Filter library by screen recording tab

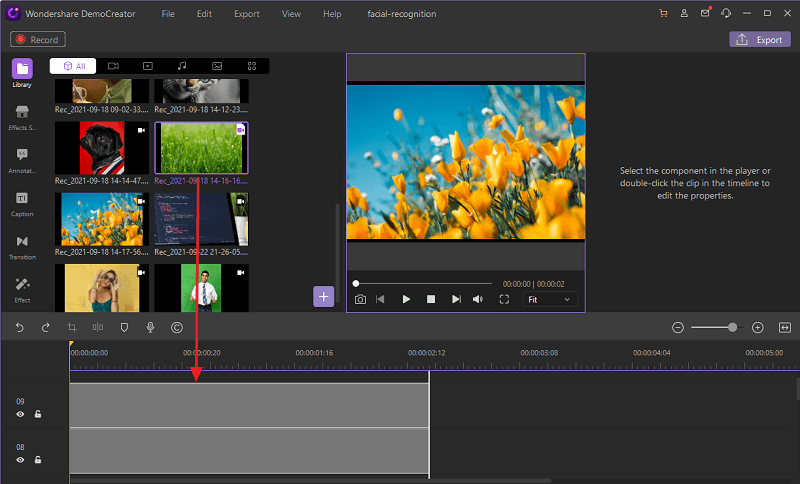(147, 66)
